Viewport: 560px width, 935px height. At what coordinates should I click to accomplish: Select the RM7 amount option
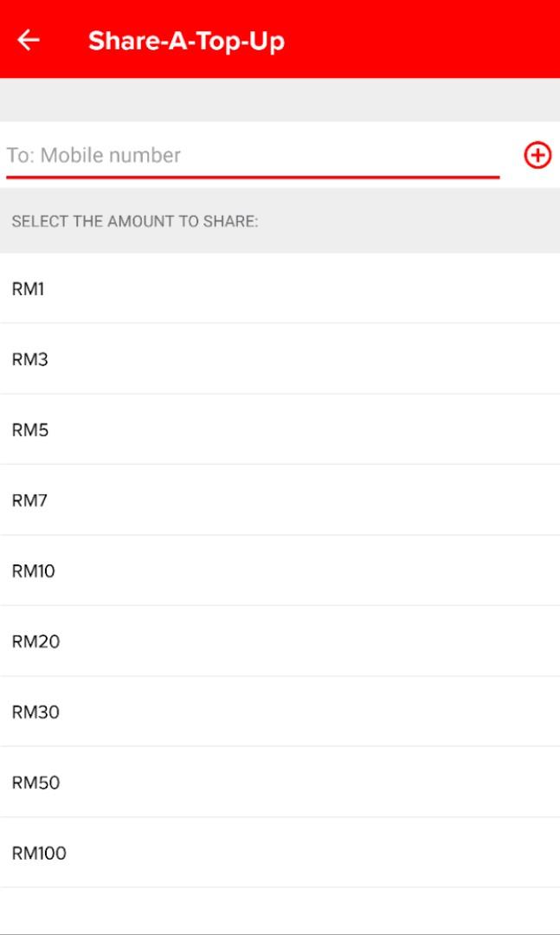[30, 500]
